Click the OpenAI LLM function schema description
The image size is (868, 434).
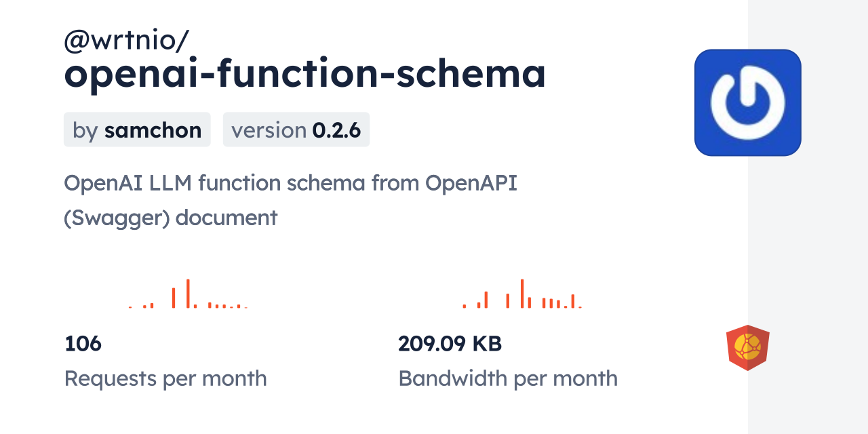tap(290, 183)
